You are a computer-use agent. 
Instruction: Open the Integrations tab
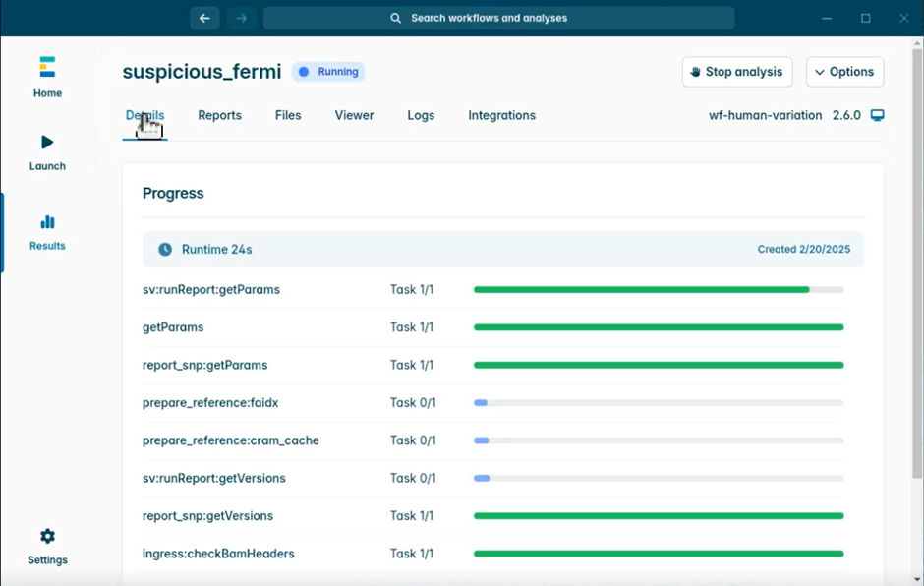pos(502,116)
